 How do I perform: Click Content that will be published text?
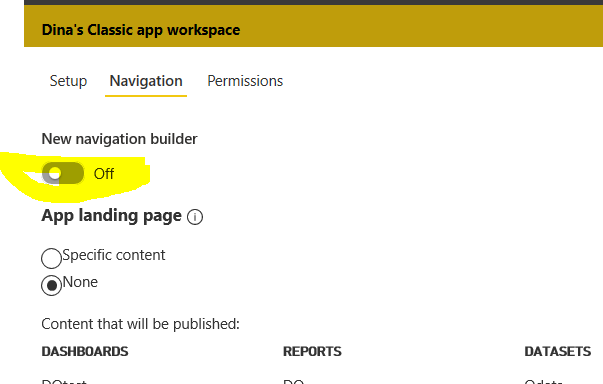140,324
